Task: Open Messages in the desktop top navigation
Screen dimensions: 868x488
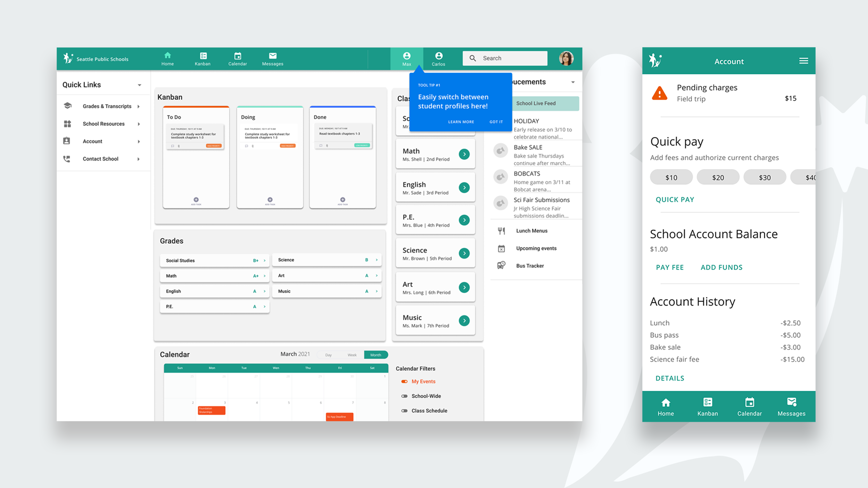Action: coord(273,59)
